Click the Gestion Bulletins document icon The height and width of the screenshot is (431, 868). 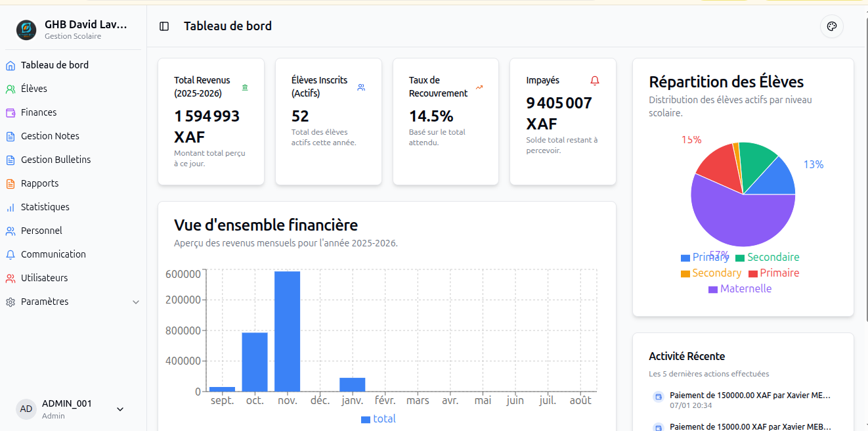tap(11, 160)
